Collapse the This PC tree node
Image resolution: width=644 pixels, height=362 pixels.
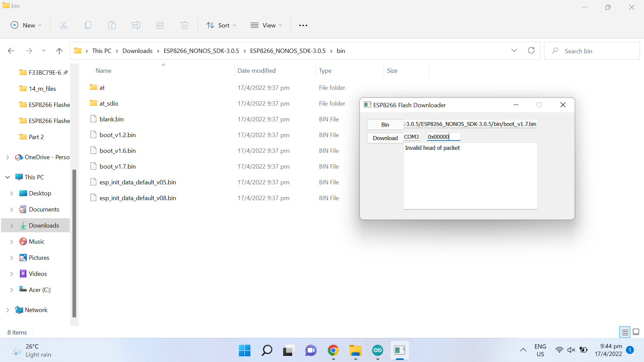click(x=8, y=177)
